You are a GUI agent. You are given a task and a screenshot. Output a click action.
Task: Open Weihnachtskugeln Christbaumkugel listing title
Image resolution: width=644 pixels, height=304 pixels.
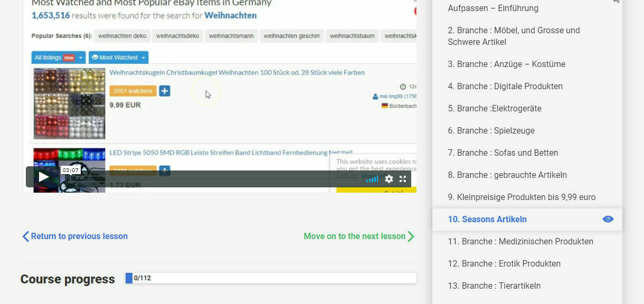pos(237,72)
